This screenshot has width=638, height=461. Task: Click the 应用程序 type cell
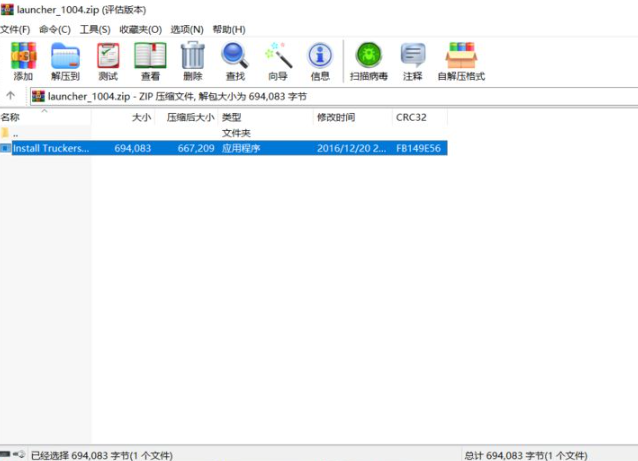[241, 148]
